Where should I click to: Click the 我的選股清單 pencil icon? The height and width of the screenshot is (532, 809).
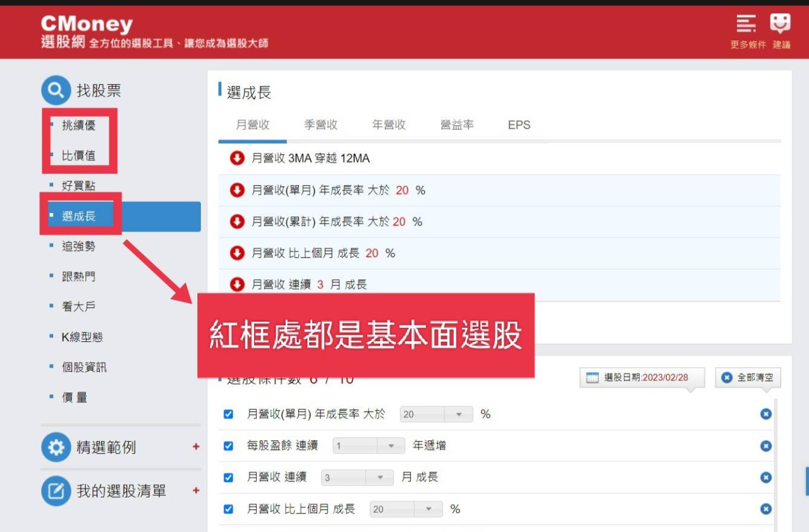point(56,491)
